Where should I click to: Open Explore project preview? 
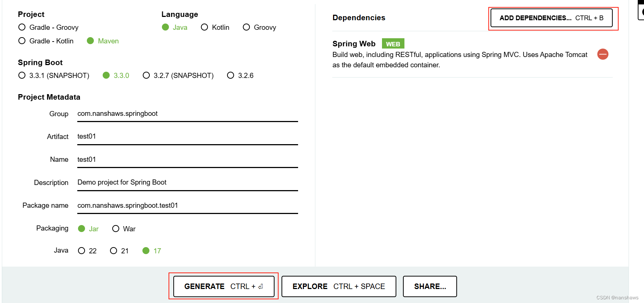(x=339, y=286)
